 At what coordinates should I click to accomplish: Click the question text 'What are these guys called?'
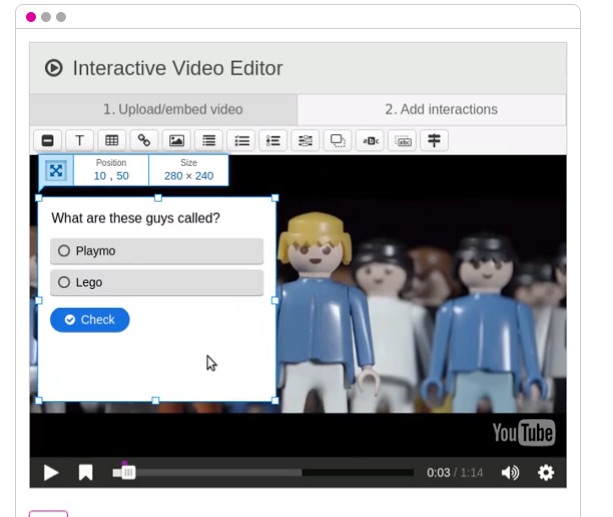(136, 218)
